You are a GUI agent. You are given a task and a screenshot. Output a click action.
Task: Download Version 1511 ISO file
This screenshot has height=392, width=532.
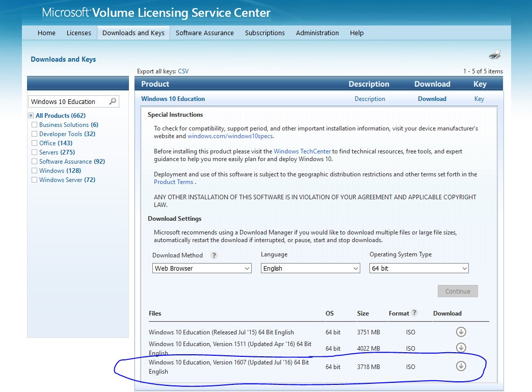(x=461, y=347)
